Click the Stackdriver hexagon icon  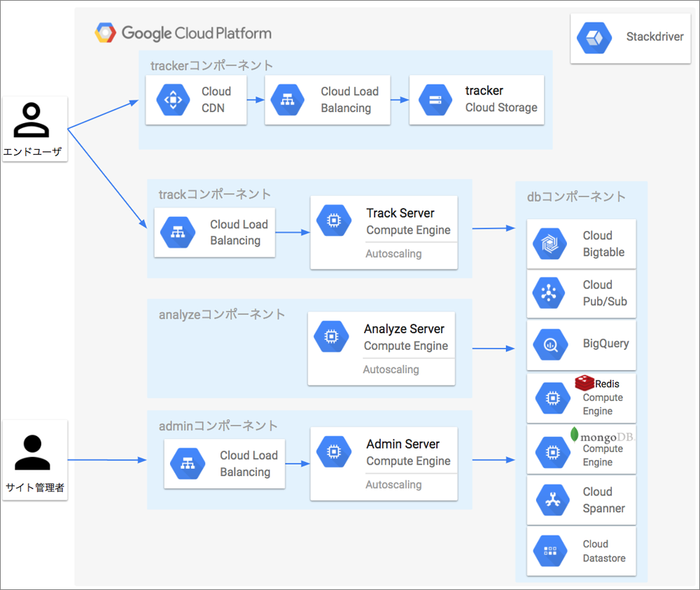click(x=594, y=38)
